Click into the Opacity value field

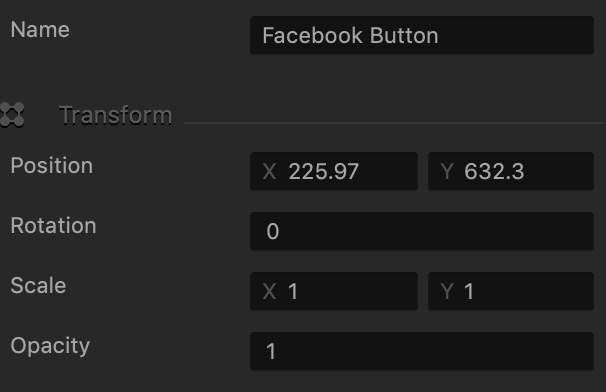tap(422, 351)
